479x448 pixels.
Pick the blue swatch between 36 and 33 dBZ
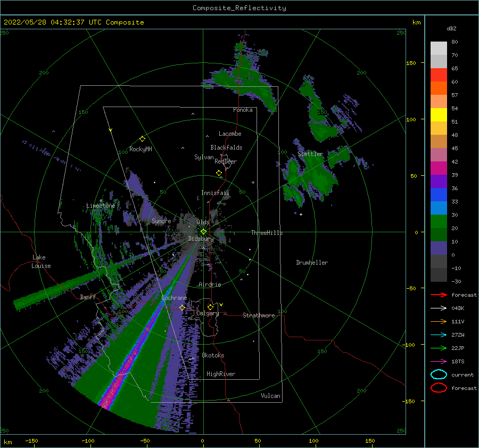[439, 195]
